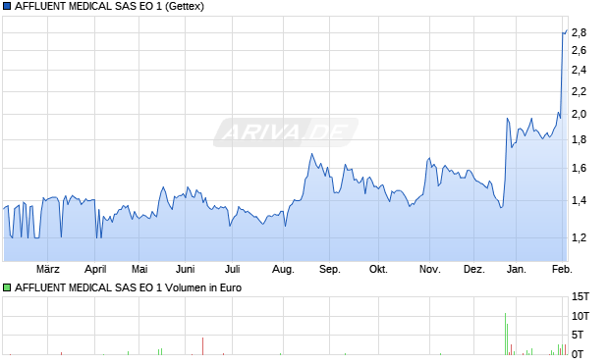Click the 'Nov.' month label
This screenshot has width=609, height=364.
tap(429, 269)
